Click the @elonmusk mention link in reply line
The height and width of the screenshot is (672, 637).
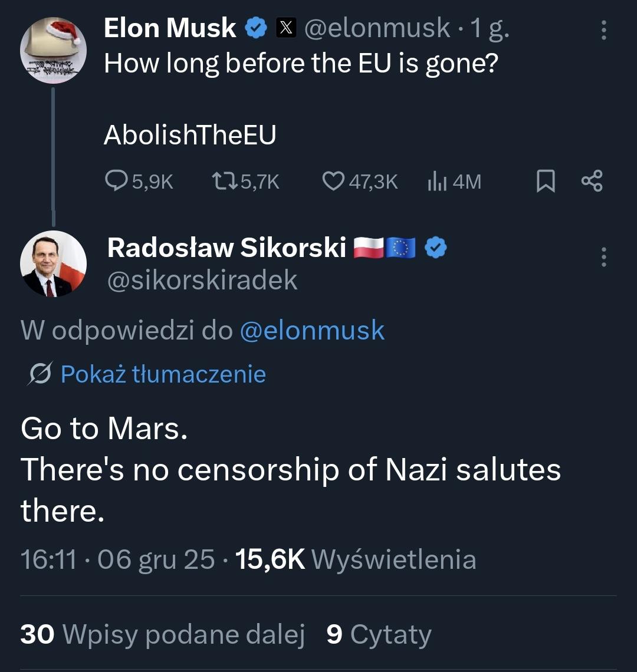click(312, 331)
